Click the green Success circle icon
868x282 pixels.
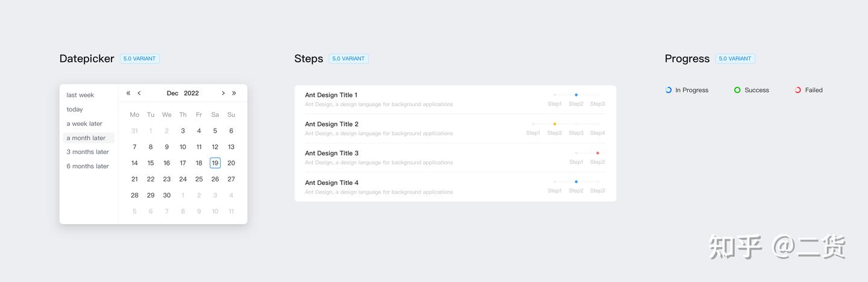click(x=737, y=90)
